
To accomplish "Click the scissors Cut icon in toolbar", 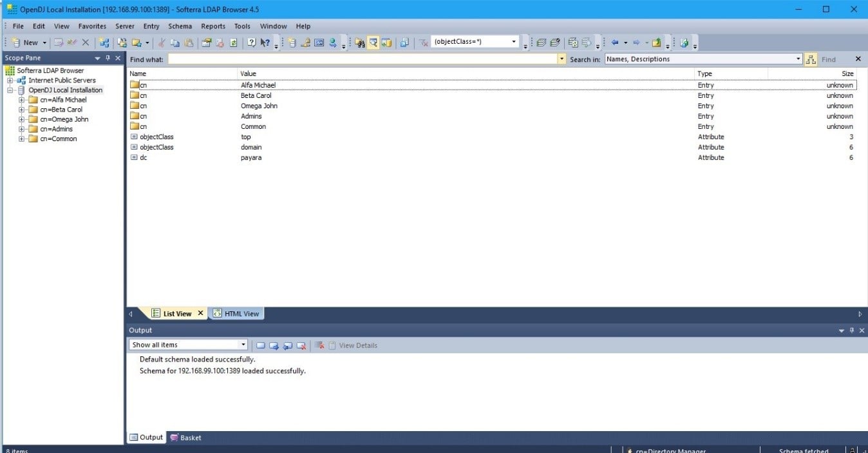I will (x=161, y=43).
